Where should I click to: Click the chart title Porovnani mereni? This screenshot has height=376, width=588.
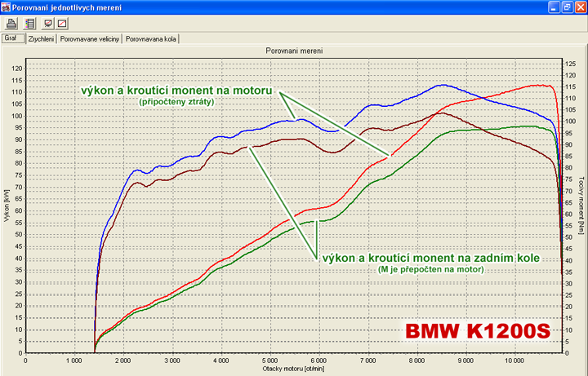pos(294,51)
